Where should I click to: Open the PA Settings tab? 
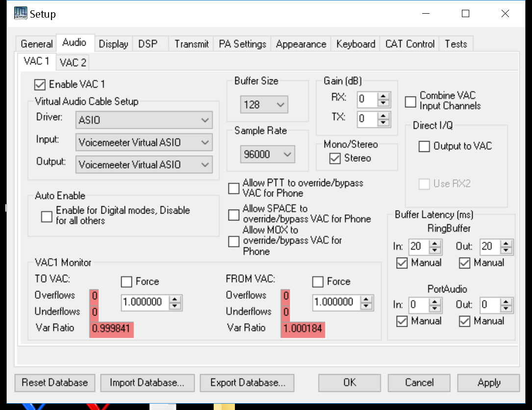click(x=242, y=44)
